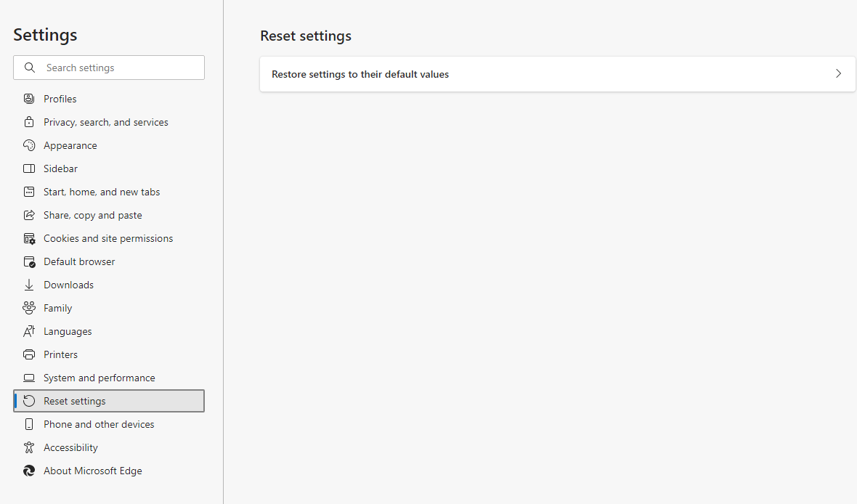Focus the Search settings input field

pos(109,68)
